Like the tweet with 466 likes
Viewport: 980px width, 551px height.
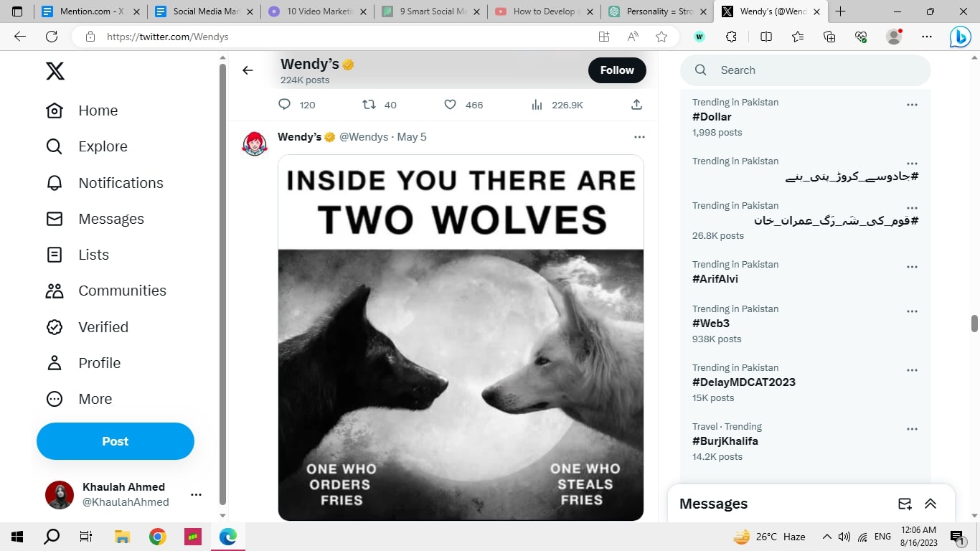click(450, 105)
